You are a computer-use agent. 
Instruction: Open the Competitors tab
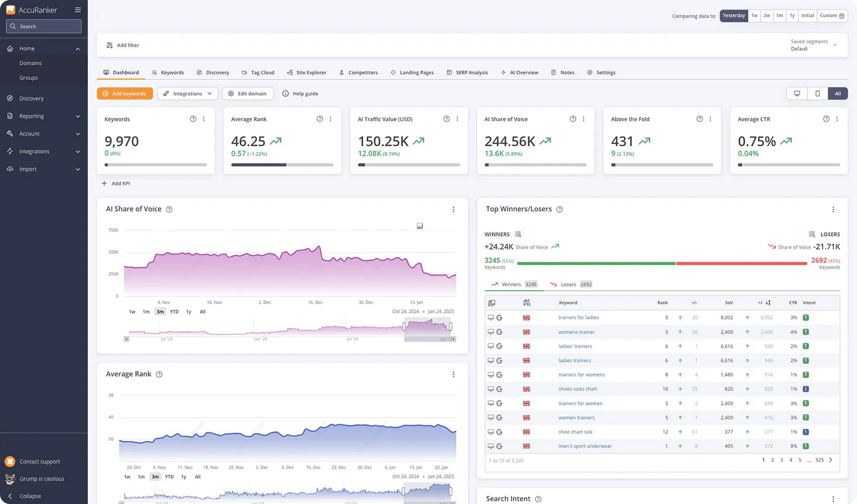pos(359,72)
